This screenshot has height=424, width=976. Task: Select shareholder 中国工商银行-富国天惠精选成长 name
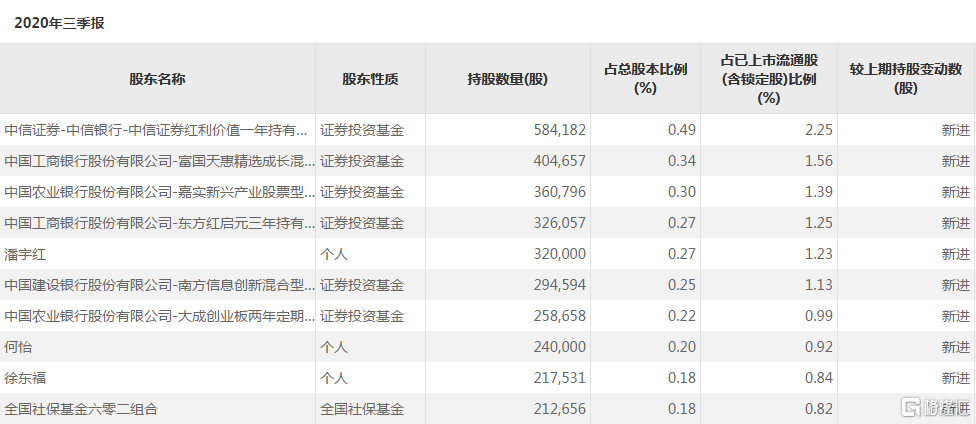160,161
